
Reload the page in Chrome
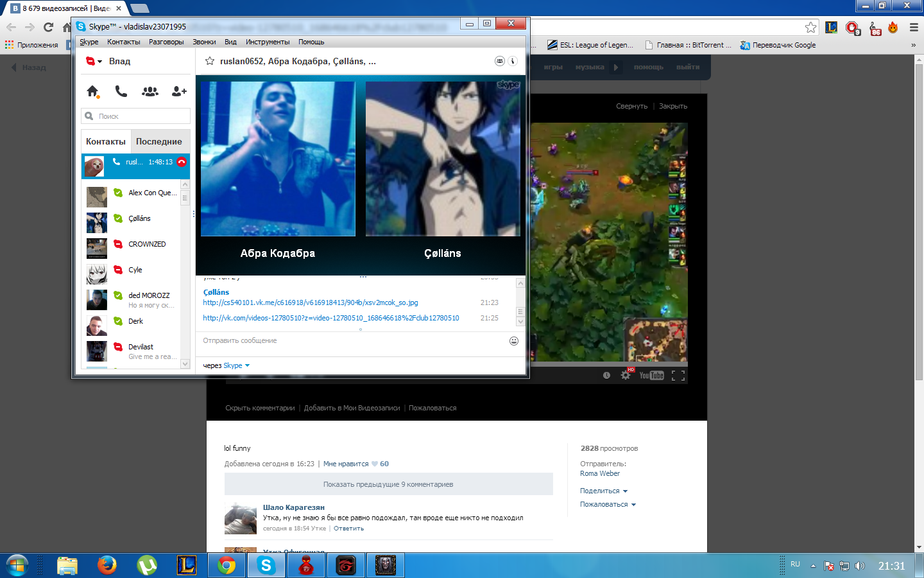tap(48, 27)
